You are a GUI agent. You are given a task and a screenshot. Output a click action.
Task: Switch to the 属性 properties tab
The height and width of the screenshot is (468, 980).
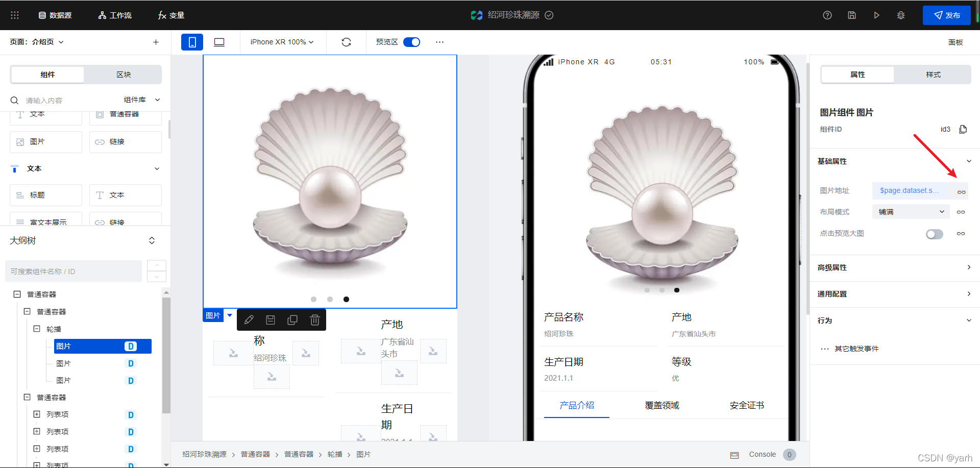tap(857, 75)
